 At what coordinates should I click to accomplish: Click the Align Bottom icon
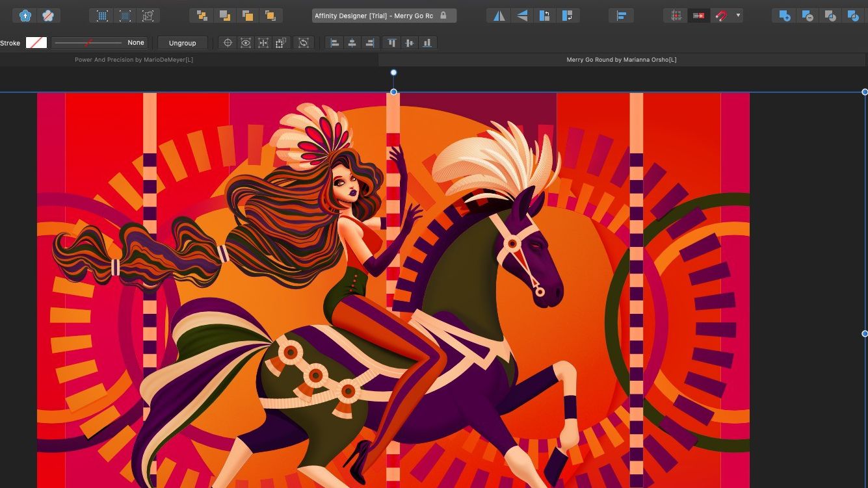point(427,43)
